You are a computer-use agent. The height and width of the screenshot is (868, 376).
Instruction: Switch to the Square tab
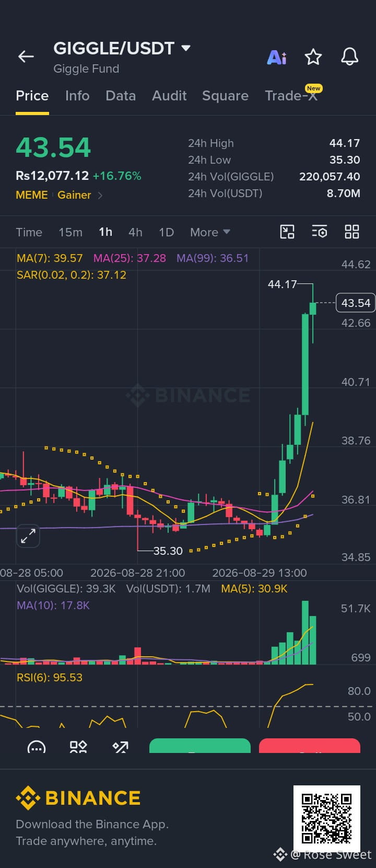click(225, 96)
